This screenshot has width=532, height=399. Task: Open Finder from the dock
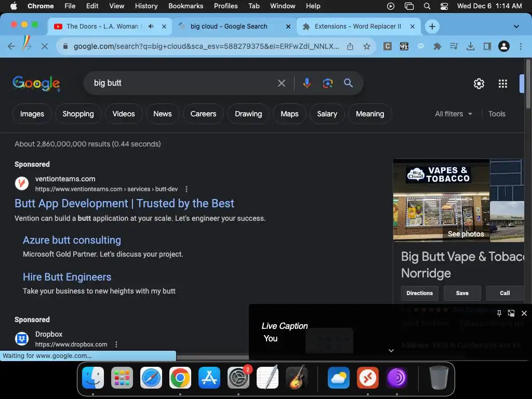(93, 378)
